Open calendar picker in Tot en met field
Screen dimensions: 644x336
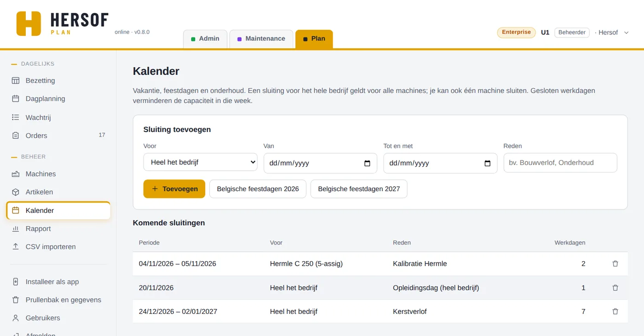click(x=488, y=163)
